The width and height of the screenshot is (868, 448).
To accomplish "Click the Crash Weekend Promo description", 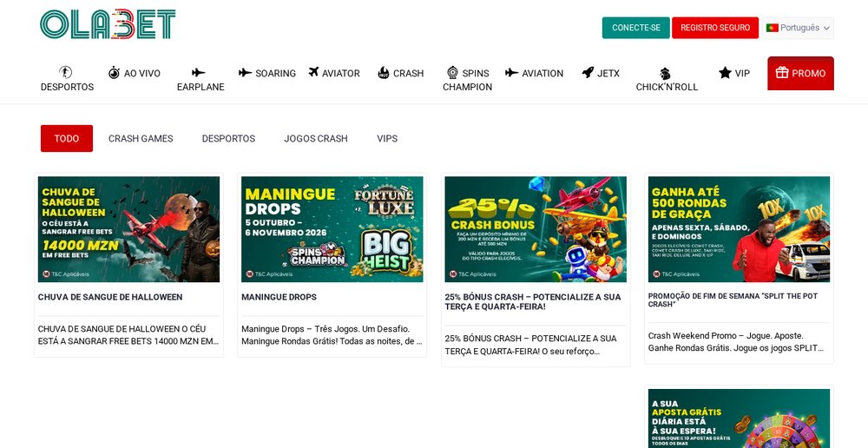I will point(736,342).
